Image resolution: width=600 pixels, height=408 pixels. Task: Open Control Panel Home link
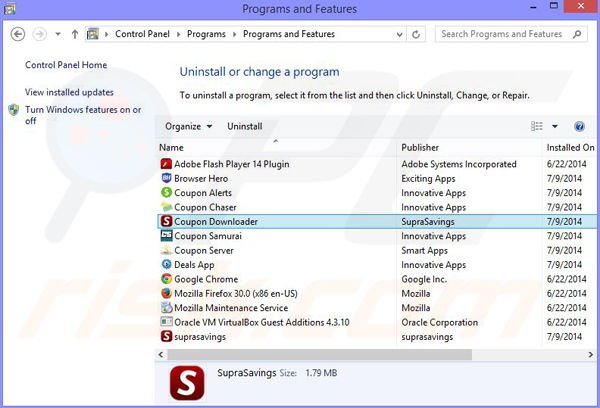[x=66, y=65]
